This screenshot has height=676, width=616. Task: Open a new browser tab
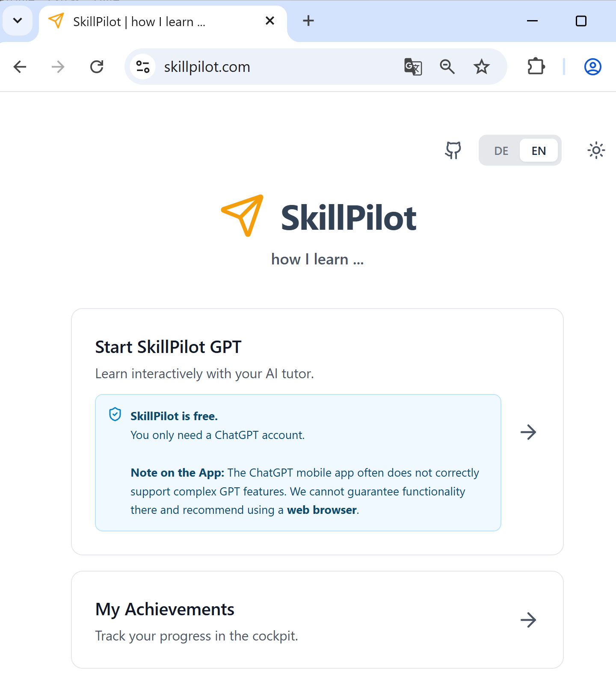[x=308, y=21]
